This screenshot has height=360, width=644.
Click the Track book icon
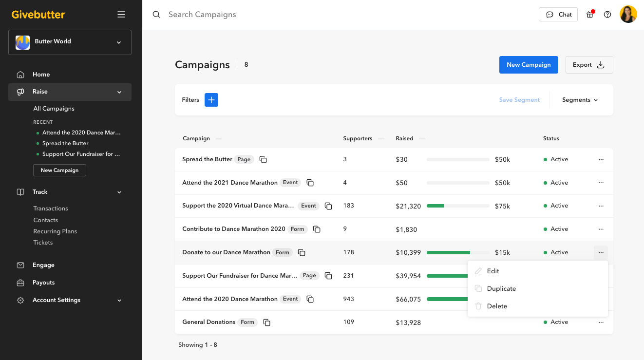point(20,192)
